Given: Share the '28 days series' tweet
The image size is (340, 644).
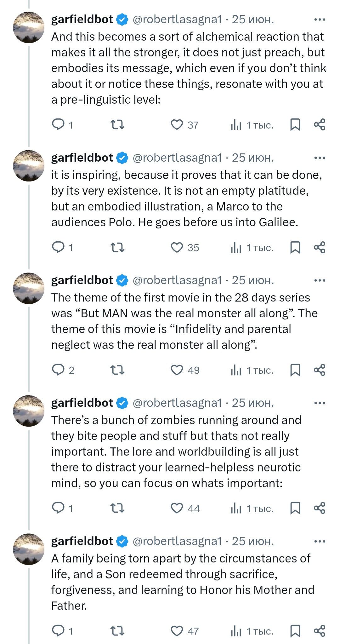Looking at the screenshot, I should [x=320, y=370].
